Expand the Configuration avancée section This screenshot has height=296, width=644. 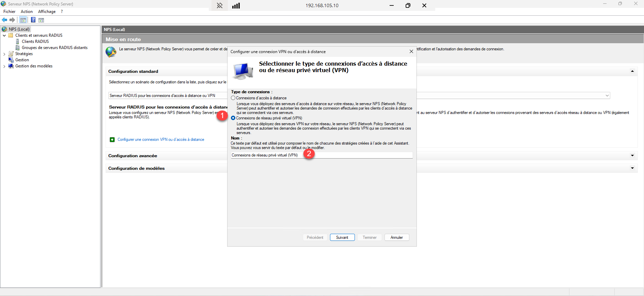click(x=632, y=156)
